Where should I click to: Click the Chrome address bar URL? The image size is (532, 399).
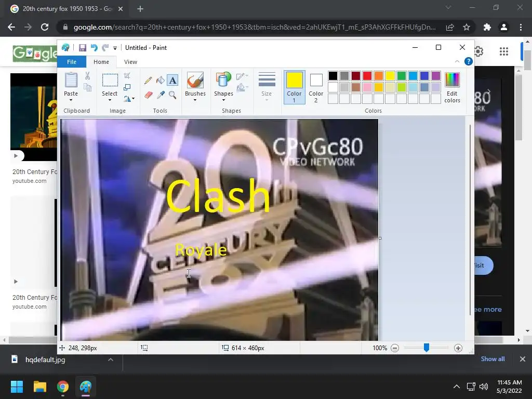[x=255, y=27]
